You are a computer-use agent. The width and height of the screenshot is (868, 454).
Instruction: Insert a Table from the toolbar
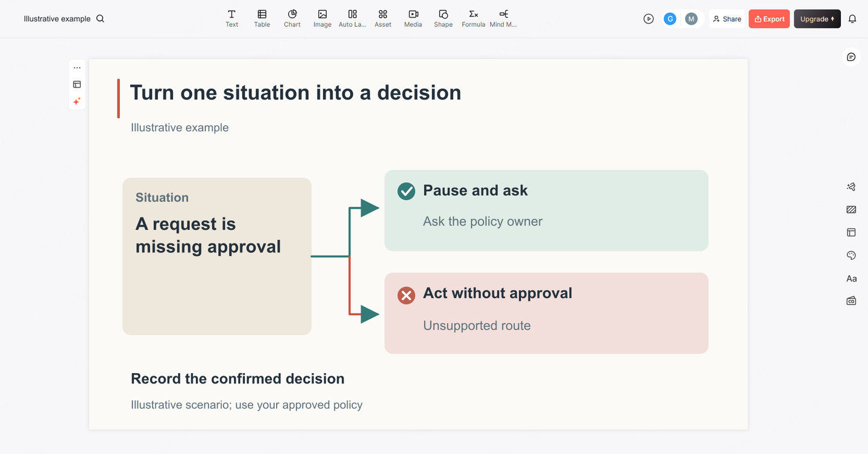[262, 18]
